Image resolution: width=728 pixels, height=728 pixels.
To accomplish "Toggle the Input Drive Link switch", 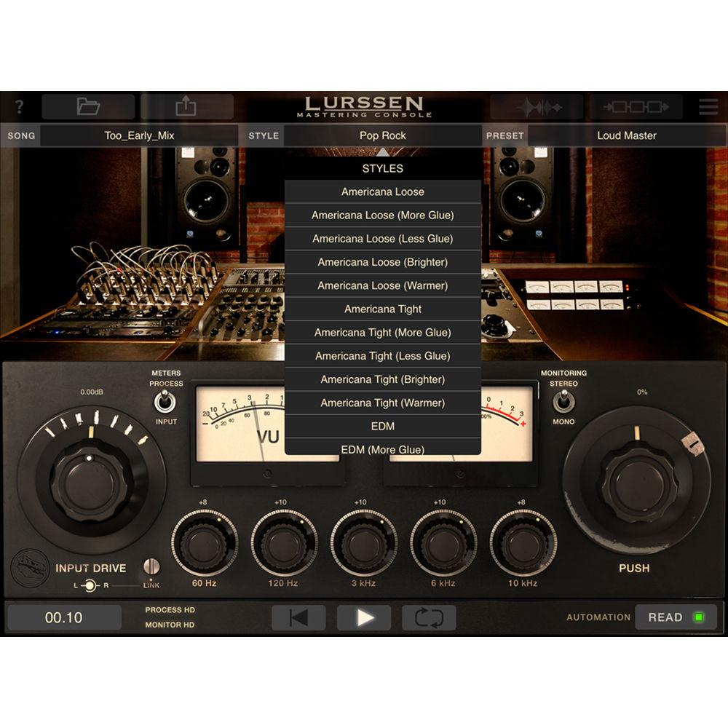I will [151, 566].
